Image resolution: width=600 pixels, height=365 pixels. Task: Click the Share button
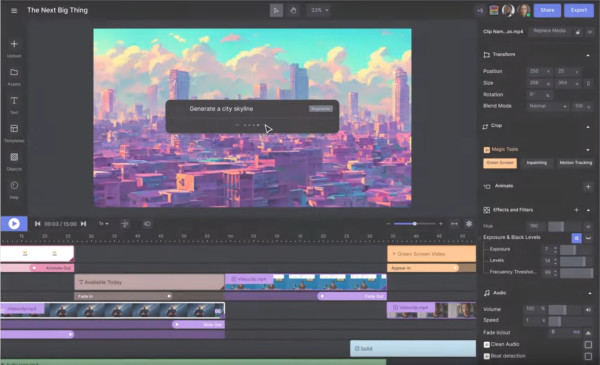click(x=547, y=10)
